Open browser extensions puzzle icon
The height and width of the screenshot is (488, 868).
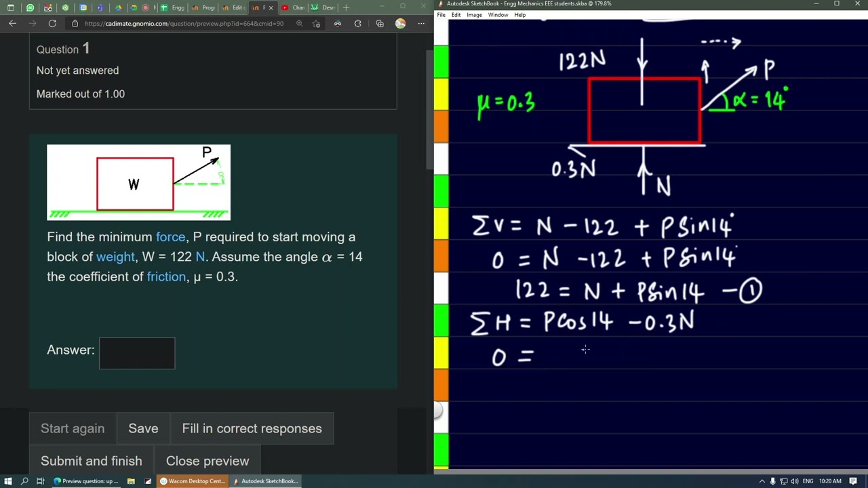358,24
